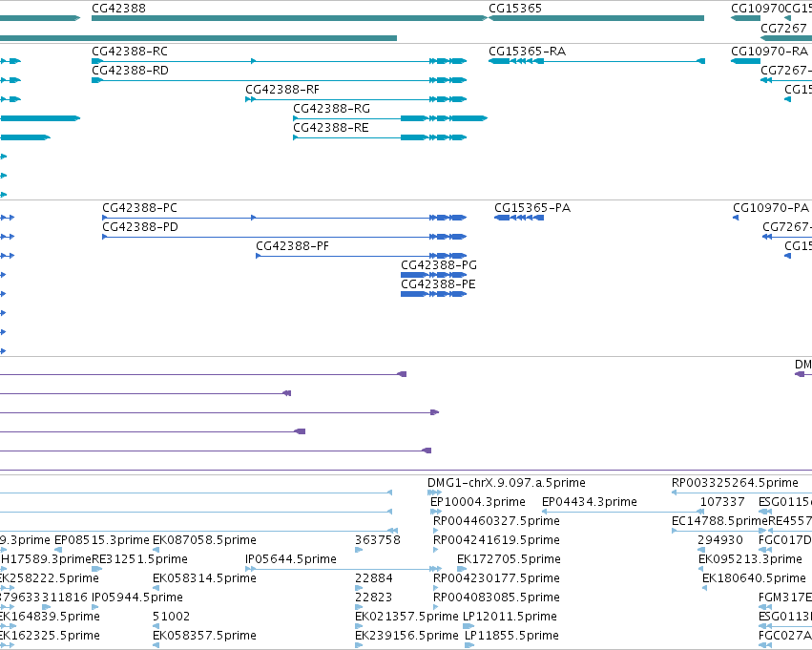This screenshot has width=812, height=650.
Task: Click the CG42388-RG transcript label
Action: (331, 109)
